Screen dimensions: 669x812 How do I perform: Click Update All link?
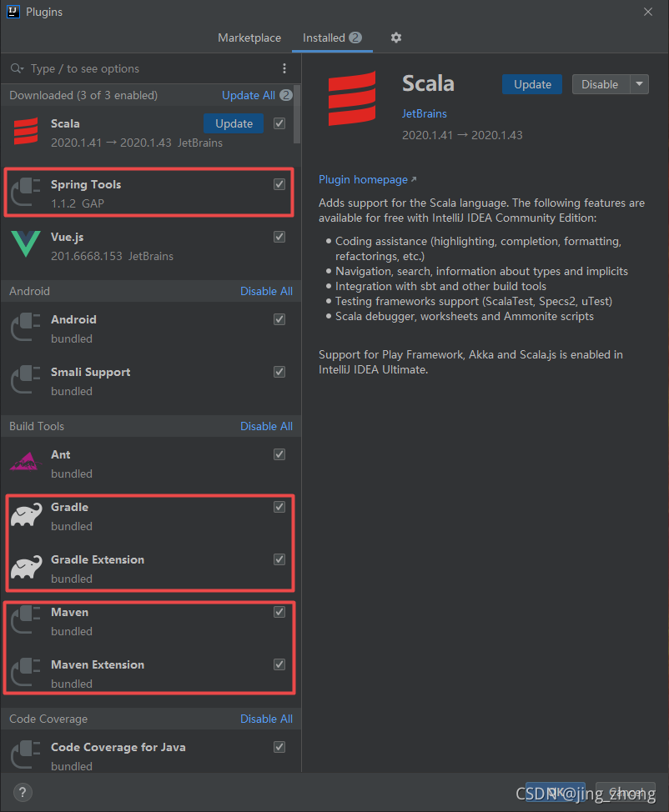[x=249, y=95]
